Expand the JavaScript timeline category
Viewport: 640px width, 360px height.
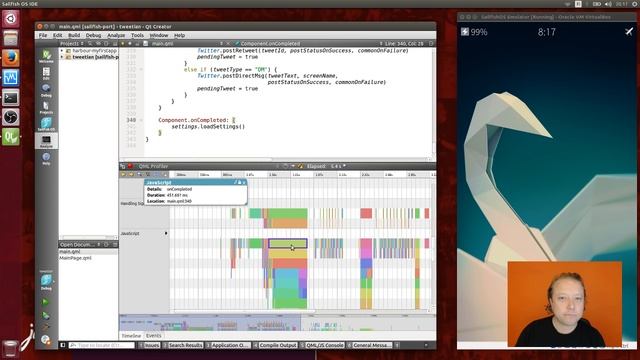[x=166, y=233]
